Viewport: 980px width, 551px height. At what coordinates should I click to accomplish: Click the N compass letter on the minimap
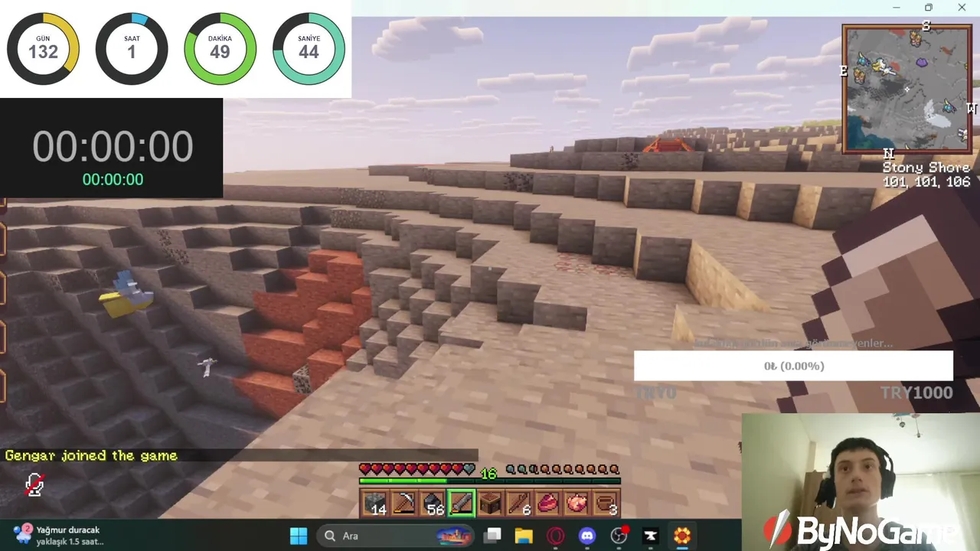pos(888,154)
